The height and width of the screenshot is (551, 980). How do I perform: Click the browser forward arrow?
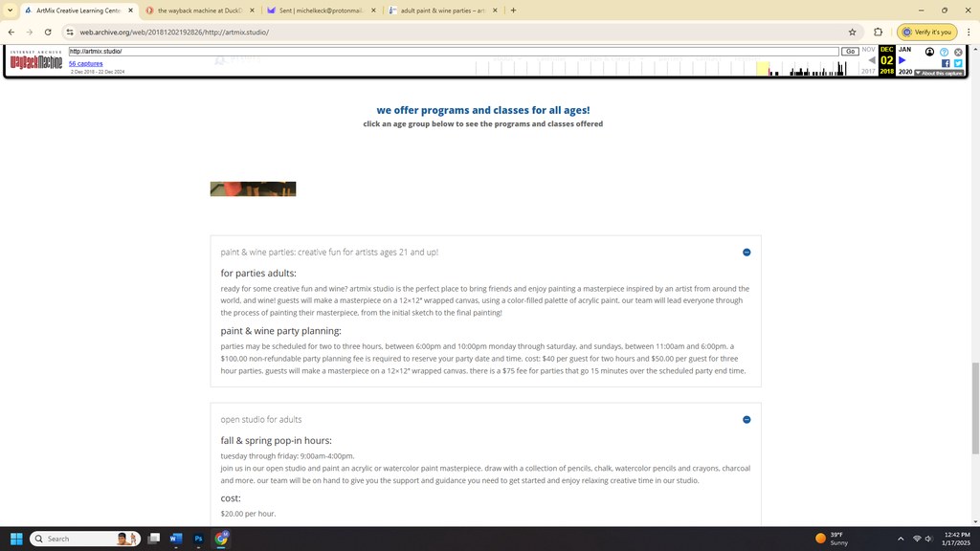[30, 32]
